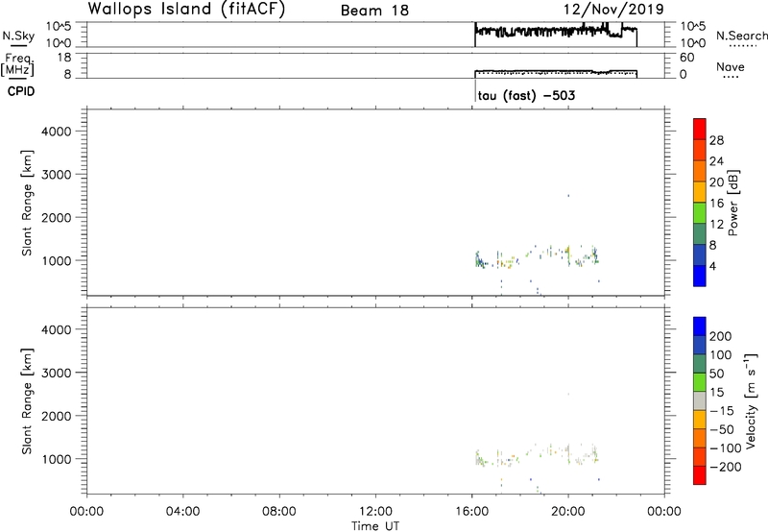Viewport: 768px width, 532px height.
Task: Select the 'Beam 18' label
Action: pyautogui.click(x=374, y=11)
